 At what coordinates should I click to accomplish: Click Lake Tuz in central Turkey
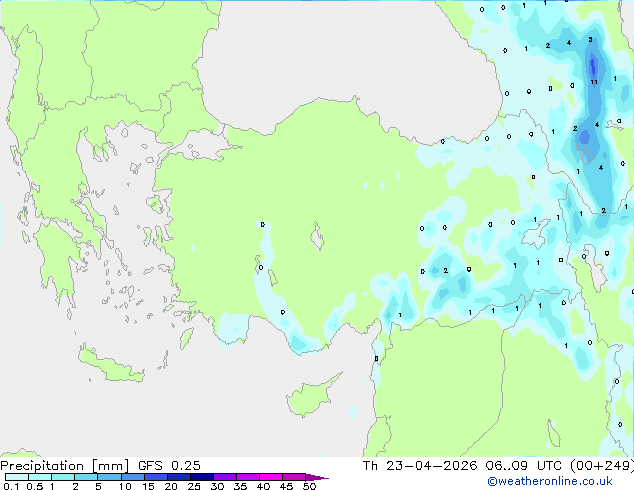(x=317, y=237)
